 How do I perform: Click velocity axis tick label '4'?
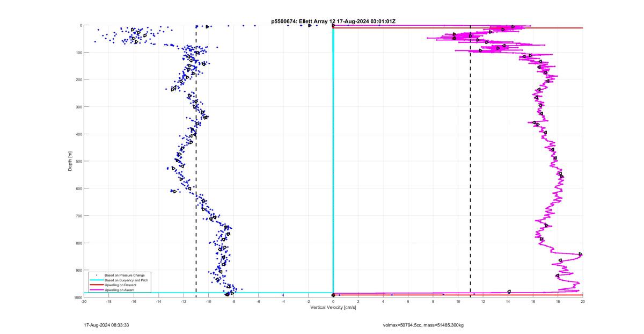click(x=383, y=302)
